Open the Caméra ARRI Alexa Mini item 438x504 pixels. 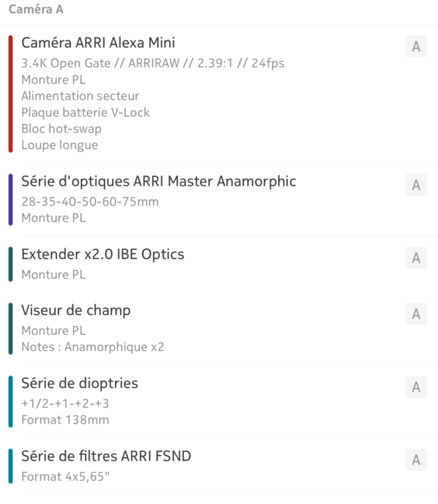[219, 94]
